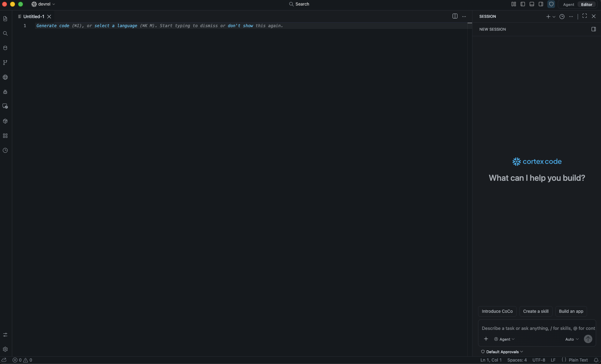This screenshot has width=601, height=364.
Task: Click the shield icon in title bar
Action: pos(551,4)
